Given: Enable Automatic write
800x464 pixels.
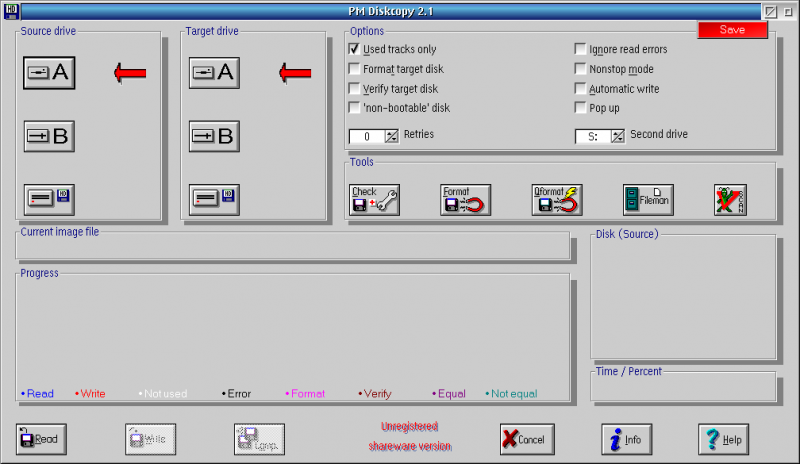Looking at the screenshot, I should (x=580, y=88).
